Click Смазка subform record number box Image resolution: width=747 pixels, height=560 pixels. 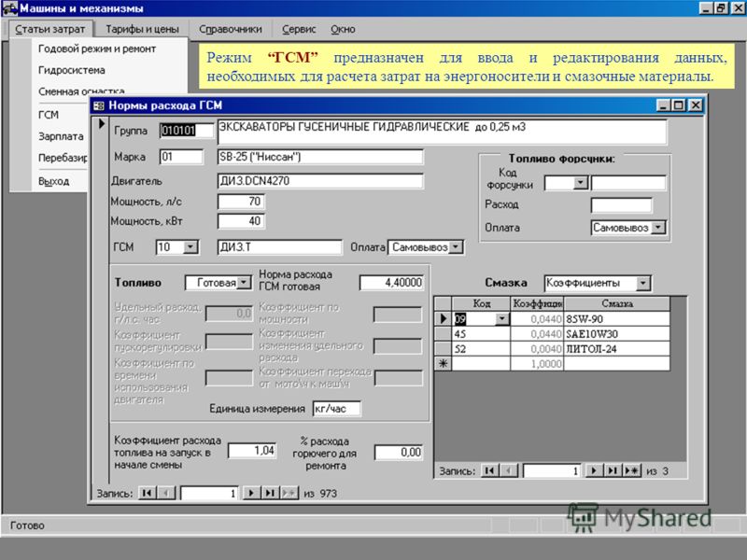(552, 471)
